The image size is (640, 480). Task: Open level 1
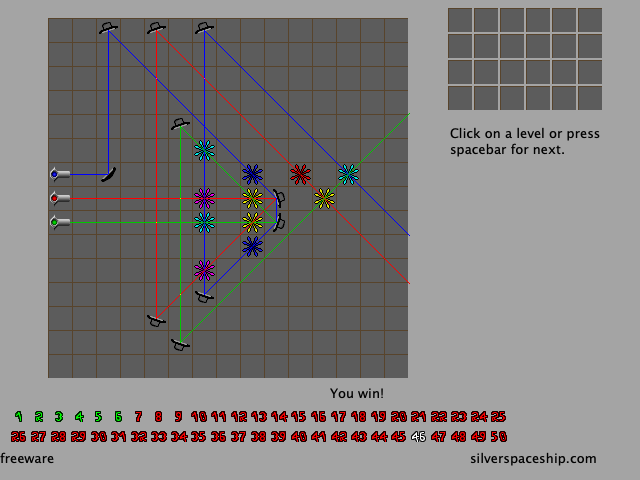click(x=19, y=417)
